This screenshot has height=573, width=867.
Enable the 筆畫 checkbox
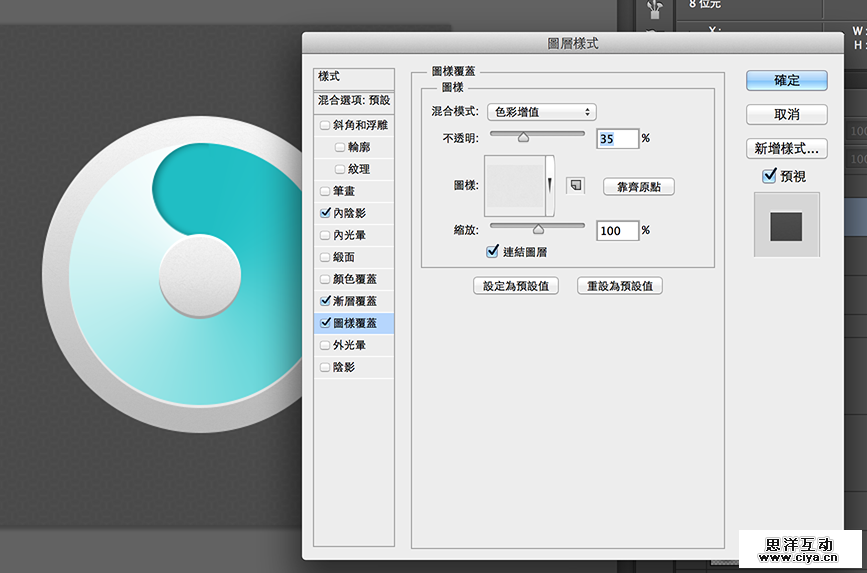[x=325, y=191]
